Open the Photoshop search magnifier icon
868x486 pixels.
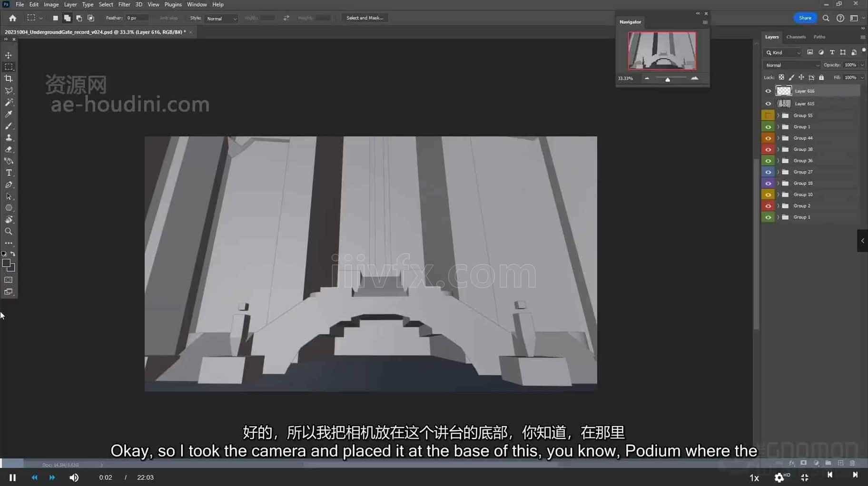click(x=826, y=18)
